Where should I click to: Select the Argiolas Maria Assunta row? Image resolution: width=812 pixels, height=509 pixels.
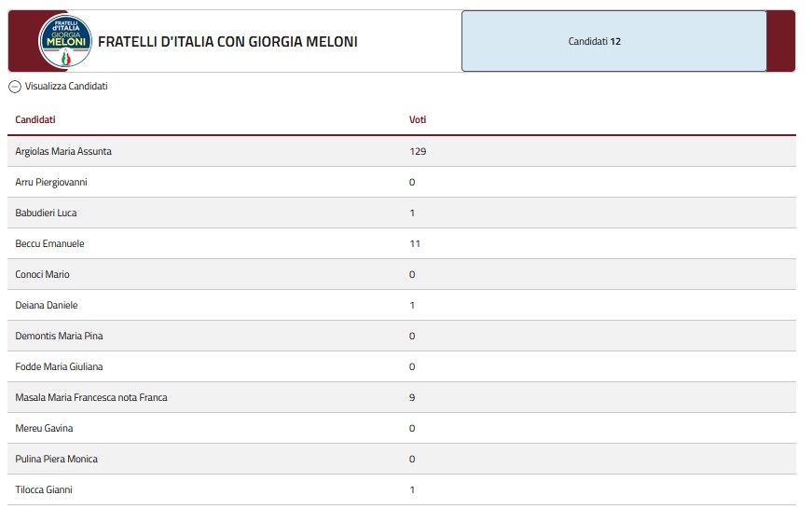(402, 151)
